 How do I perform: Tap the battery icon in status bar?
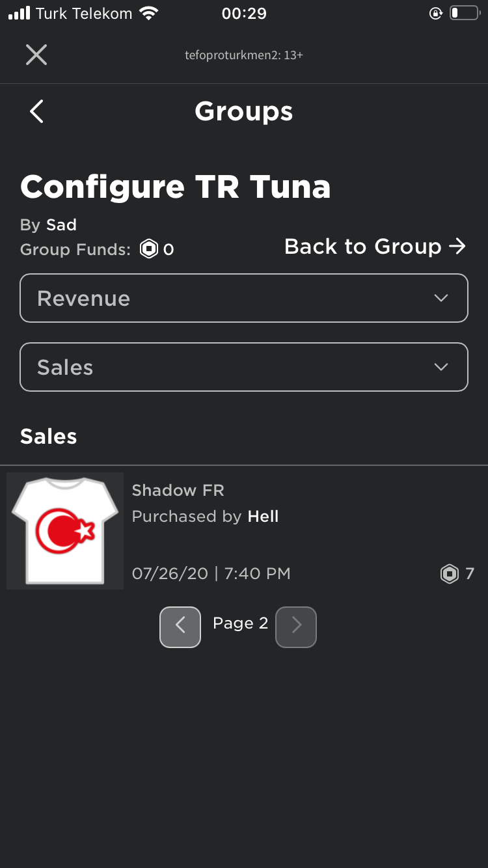point(463,13)
